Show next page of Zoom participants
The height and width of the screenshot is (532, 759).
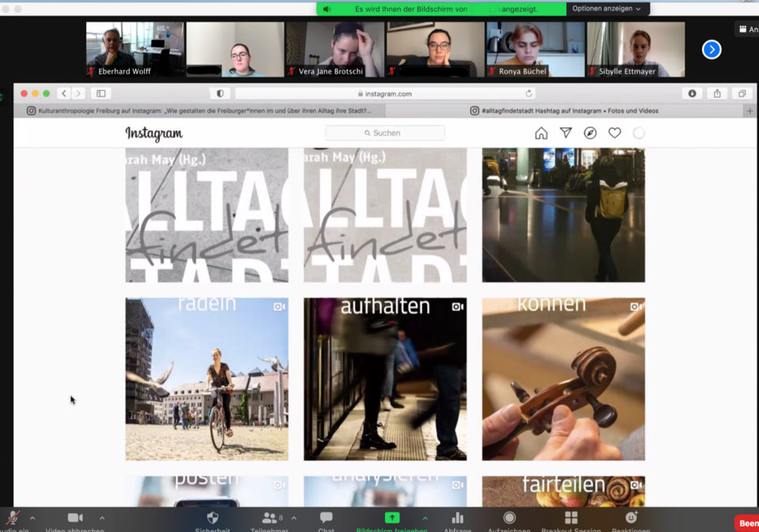coord(712,49)
